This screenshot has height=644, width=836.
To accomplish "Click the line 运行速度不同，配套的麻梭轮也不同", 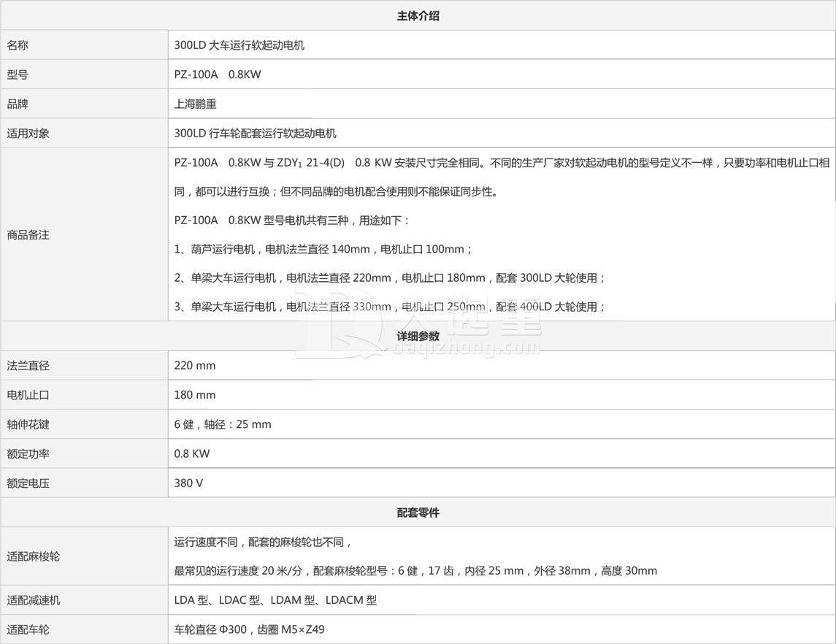I will [x=264, y=543].
